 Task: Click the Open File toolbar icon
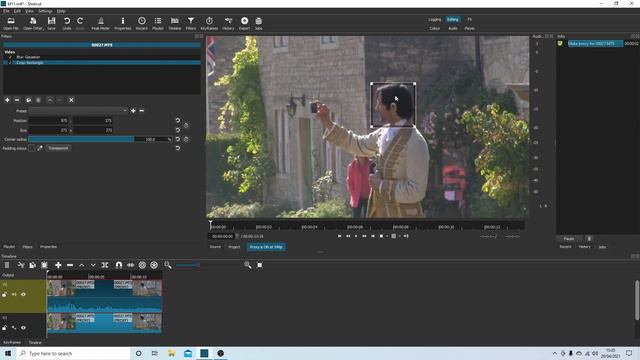11,23
